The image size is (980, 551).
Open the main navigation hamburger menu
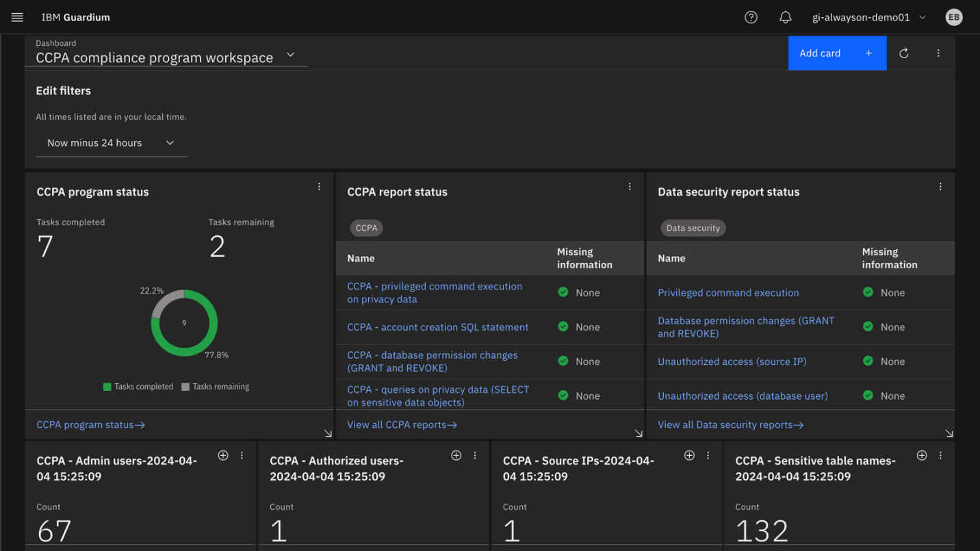(x=17, y=17)
